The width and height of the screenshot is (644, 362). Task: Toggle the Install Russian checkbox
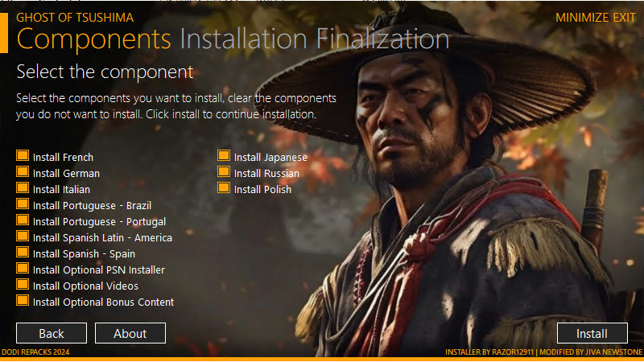click(x=224, y=172)
